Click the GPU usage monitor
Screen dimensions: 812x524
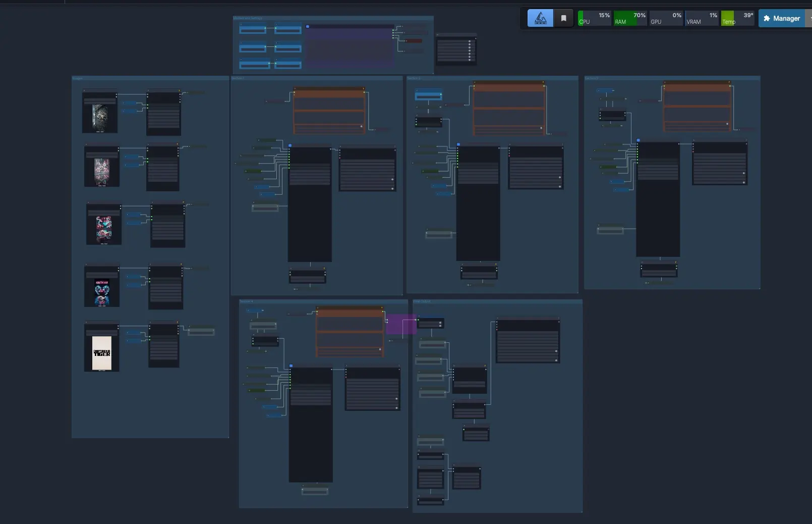coord(666,18)
